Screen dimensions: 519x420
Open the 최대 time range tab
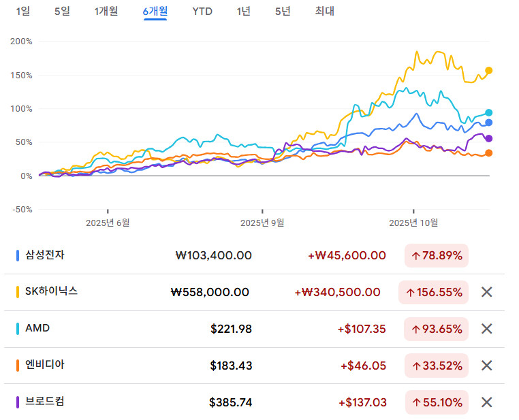click(324, 11)
